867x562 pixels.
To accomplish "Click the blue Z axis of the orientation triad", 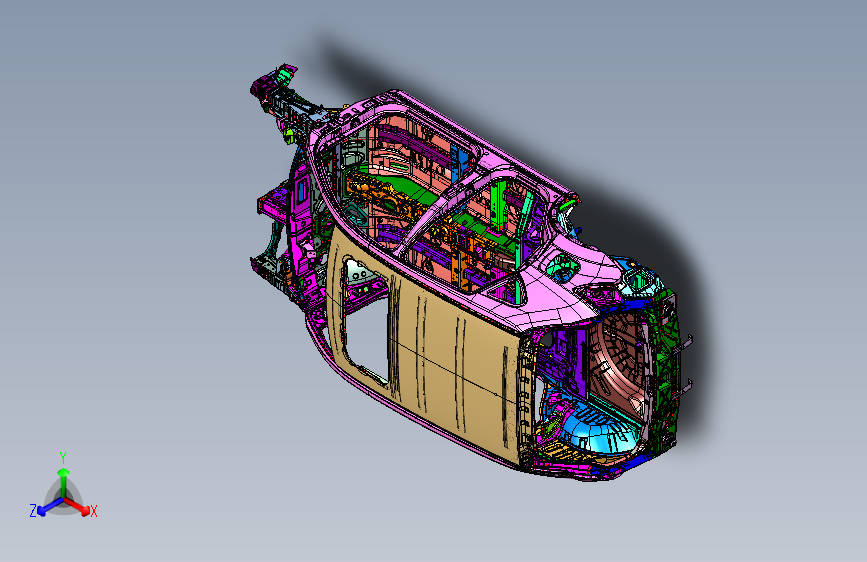I will 50,507.
